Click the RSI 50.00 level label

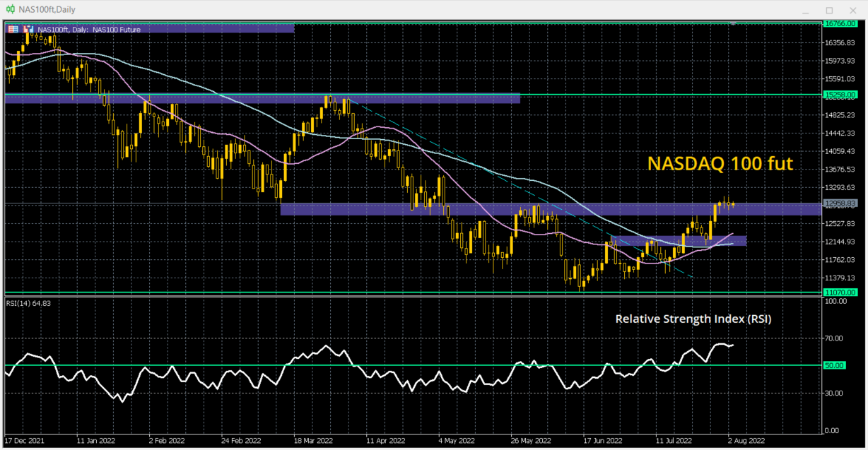coord(835,365)
